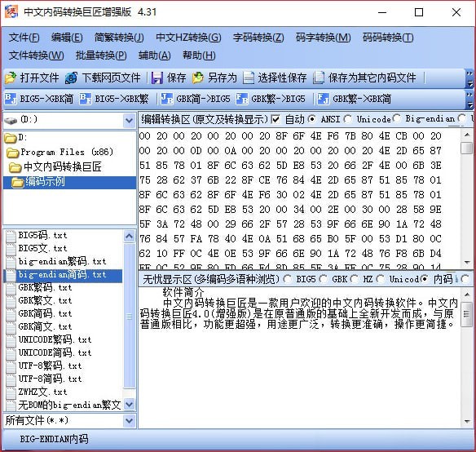Click the Selective Save page icon

coord(249,78)
